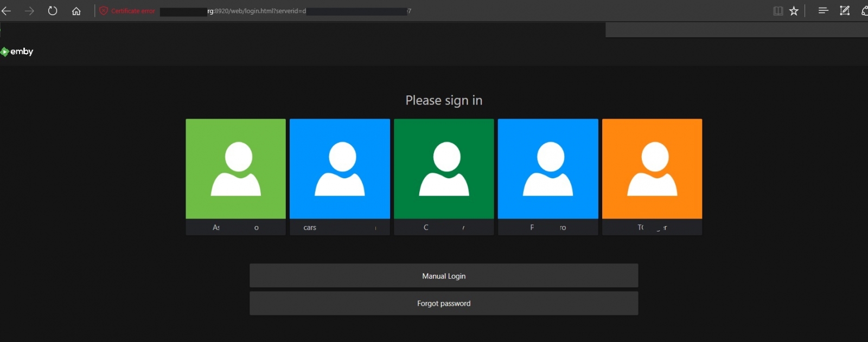Viewport: 868px width, 342px height.
Task: Open the browser home page
Action: click(x=76, y=11)
